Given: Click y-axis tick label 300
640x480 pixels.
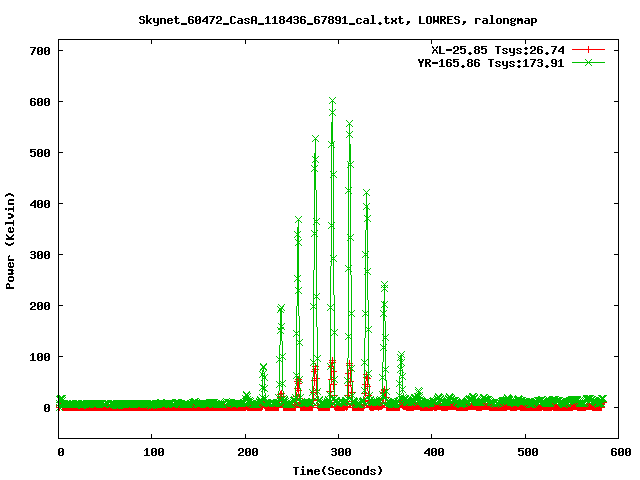Looking at the screenshot, I should (40, 255).
